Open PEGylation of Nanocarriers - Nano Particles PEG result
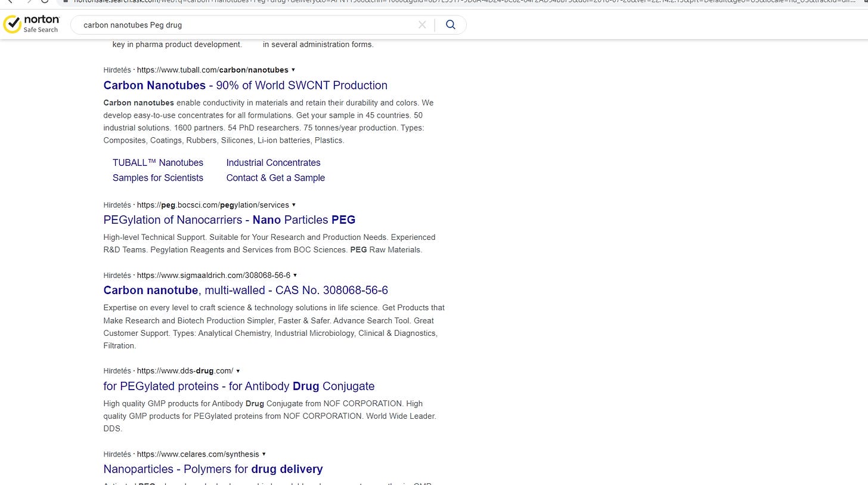868x485 pixels. point(230,220)
